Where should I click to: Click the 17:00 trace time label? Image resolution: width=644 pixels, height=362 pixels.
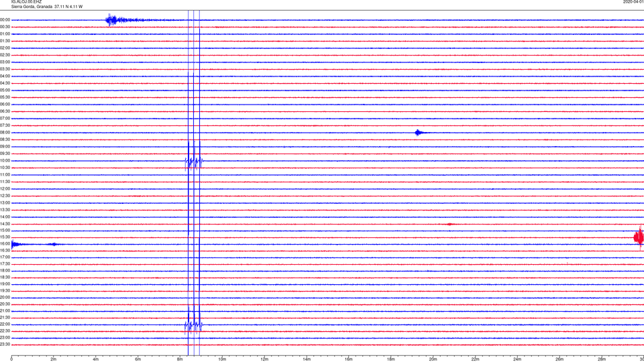tap(5, 257)
